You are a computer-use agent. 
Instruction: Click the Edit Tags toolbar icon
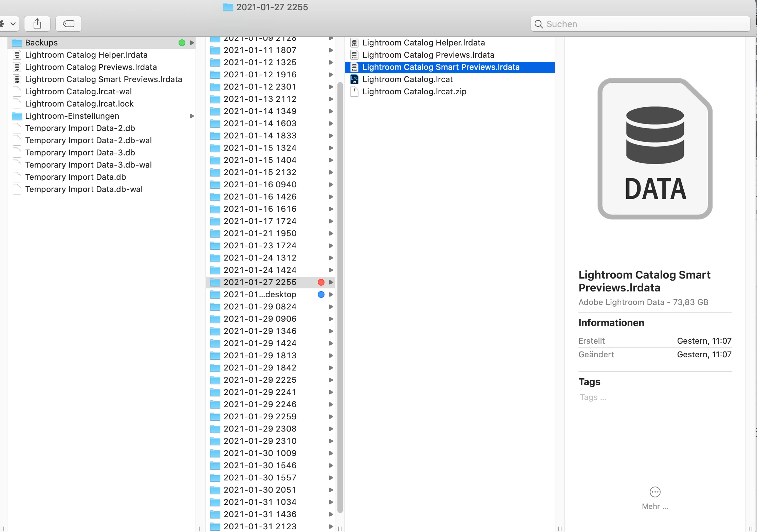[69, 24]
